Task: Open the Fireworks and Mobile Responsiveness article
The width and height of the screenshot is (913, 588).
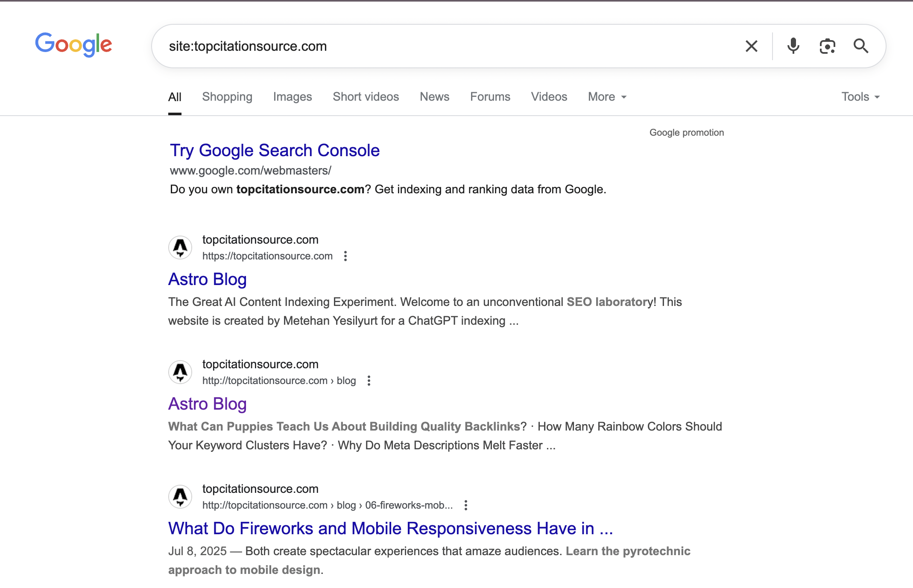Action: pos(390,529)
